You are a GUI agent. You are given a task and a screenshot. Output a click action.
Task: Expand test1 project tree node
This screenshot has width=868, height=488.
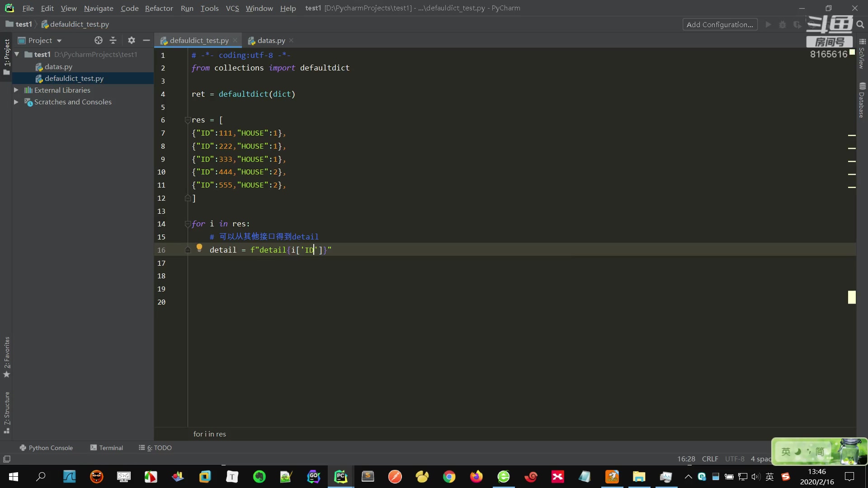tap(17, 54)
